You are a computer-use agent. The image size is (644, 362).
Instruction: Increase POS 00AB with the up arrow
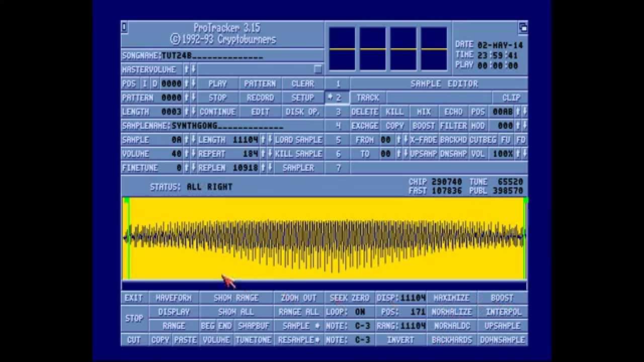[518, 112]
